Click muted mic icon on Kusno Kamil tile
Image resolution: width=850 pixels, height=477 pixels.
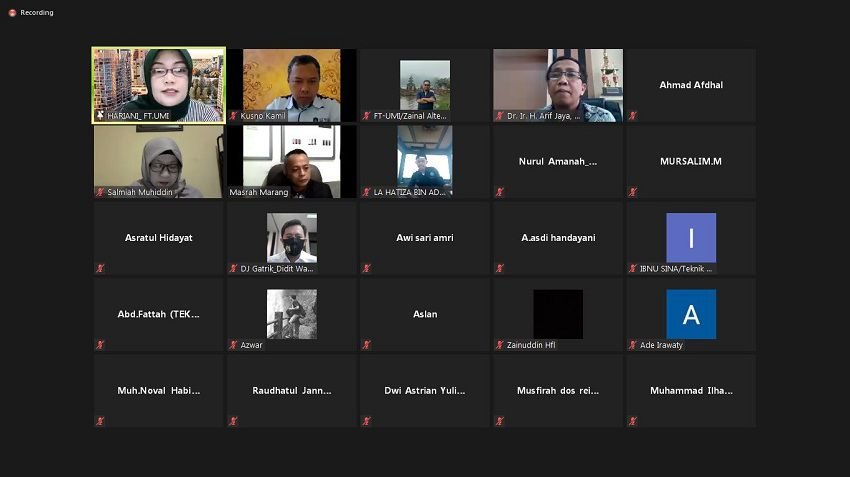(x=233, y=115)
